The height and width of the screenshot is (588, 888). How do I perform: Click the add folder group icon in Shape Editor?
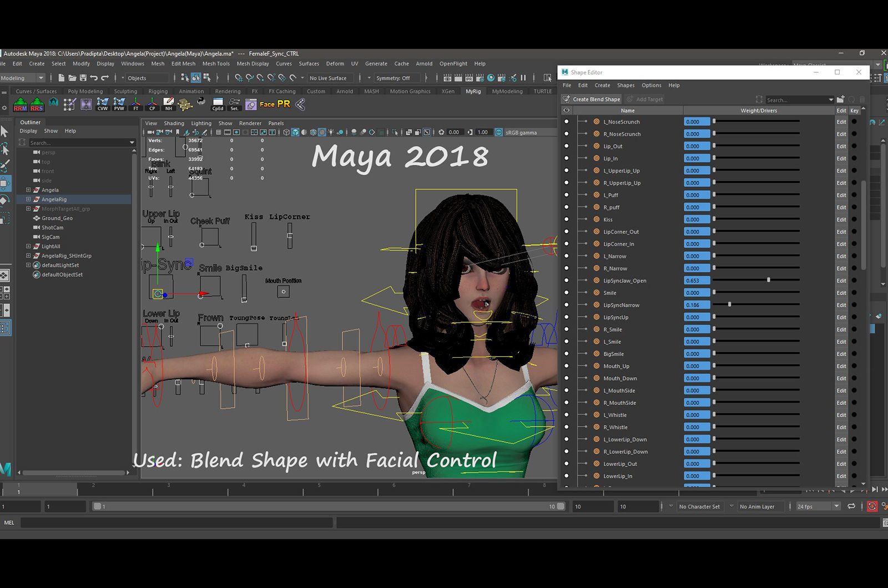click(841, 99)
